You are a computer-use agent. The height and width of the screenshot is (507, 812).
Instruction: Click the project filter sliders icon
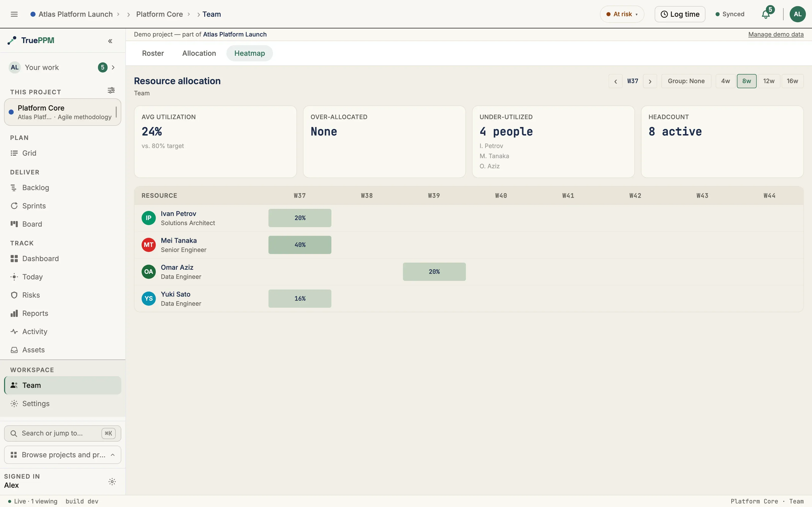coord(111,90)
